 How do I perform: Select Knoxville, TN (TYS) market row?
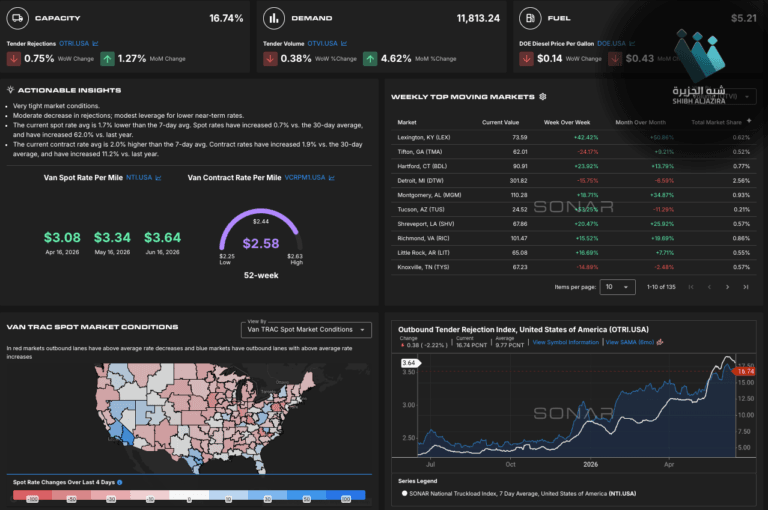pos(574,267)
